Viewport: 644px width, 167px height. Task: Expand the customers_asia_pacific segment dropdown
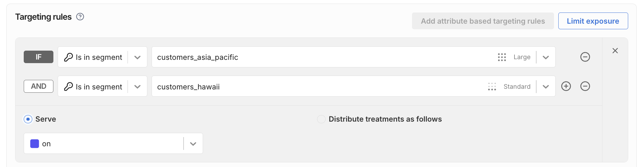tap(546, 57)
